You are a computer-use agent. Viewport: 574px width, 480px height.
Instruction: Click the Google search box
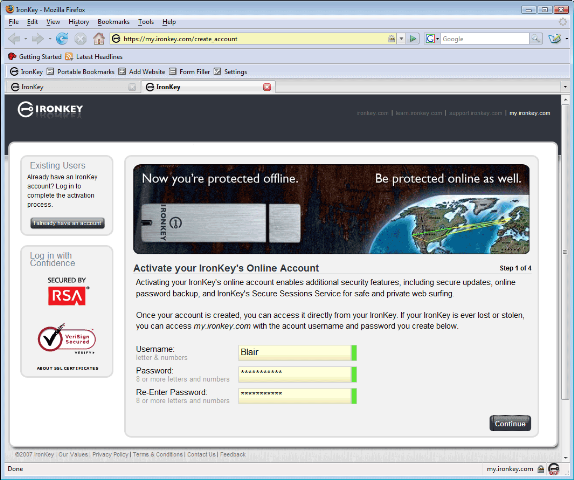[485, 38]
